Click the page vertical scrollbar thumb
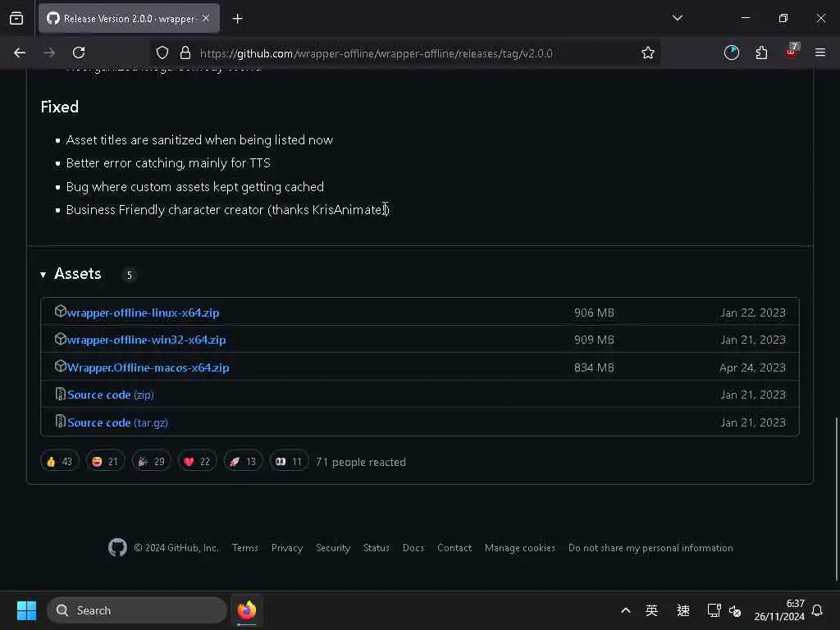The image size is (840, 630). [x=837, y=498]
